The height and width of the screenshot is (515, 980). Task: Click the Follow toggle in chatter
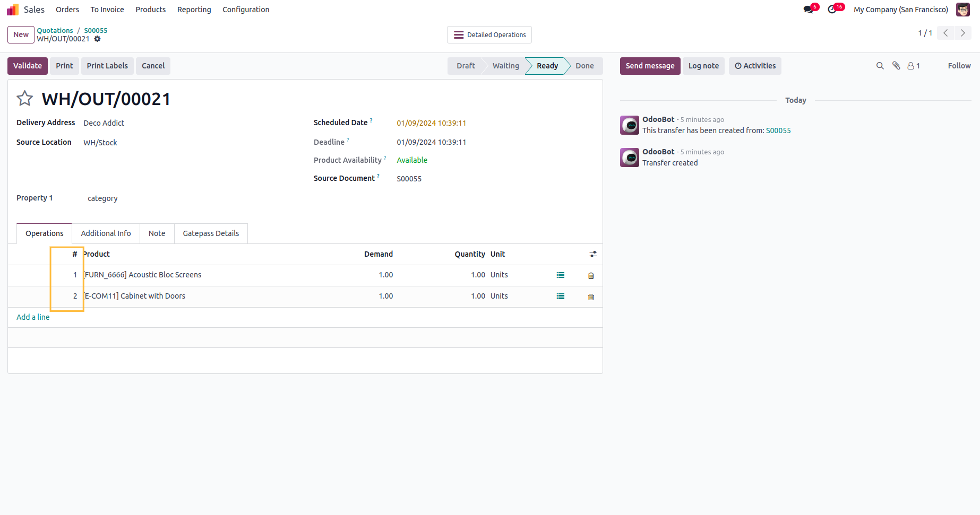[959, 66]
